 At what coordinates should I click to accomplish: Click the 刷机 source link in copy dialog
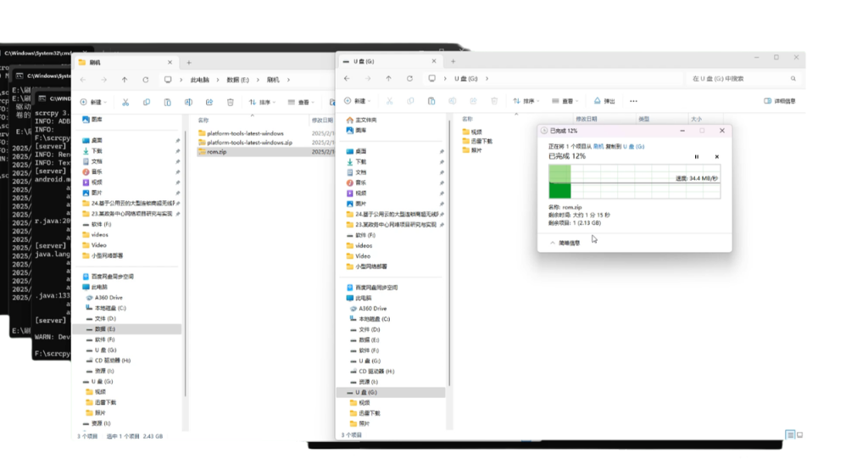(x=598, y=147)
